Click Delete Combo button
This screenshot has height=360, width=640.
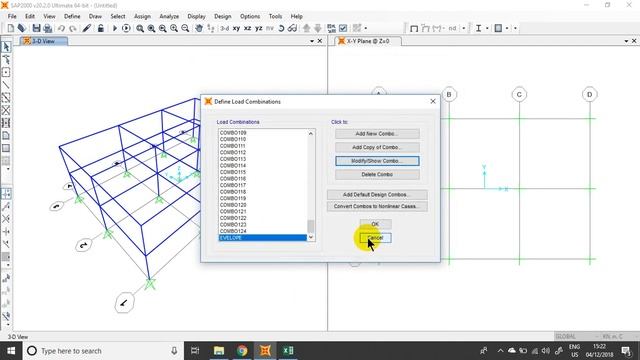pyautogui.click(x=377, y=174)
